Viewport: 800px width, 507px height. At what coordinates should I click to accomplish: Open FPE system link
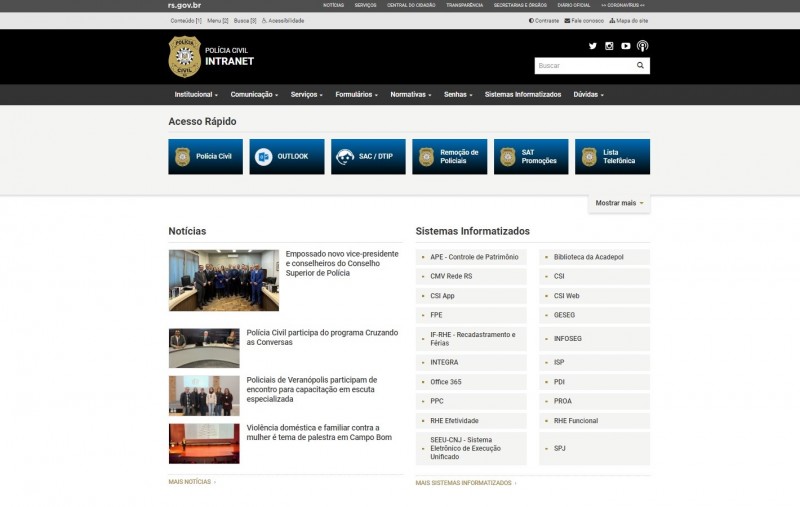pyautogui.click(x=471, y=315)
